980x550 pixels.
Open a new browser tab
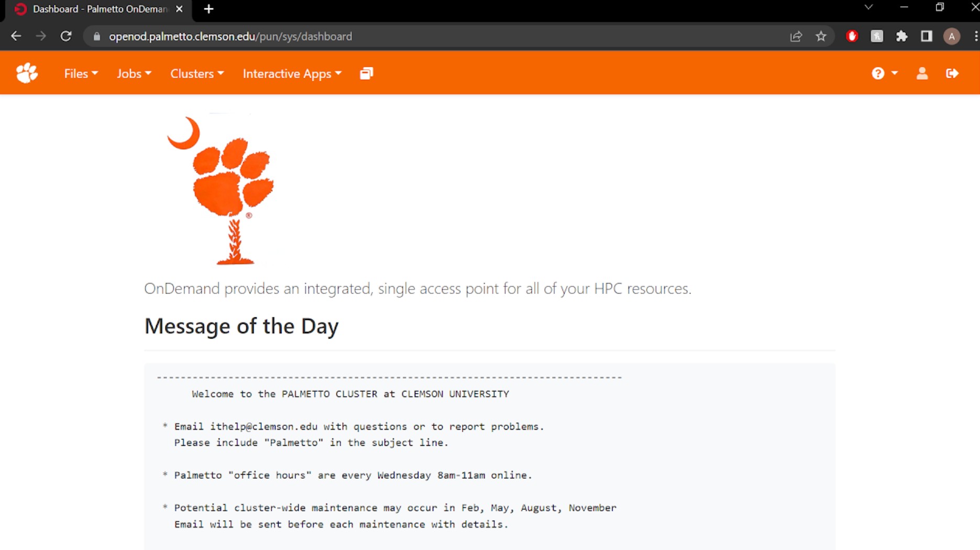coord(208,9)
